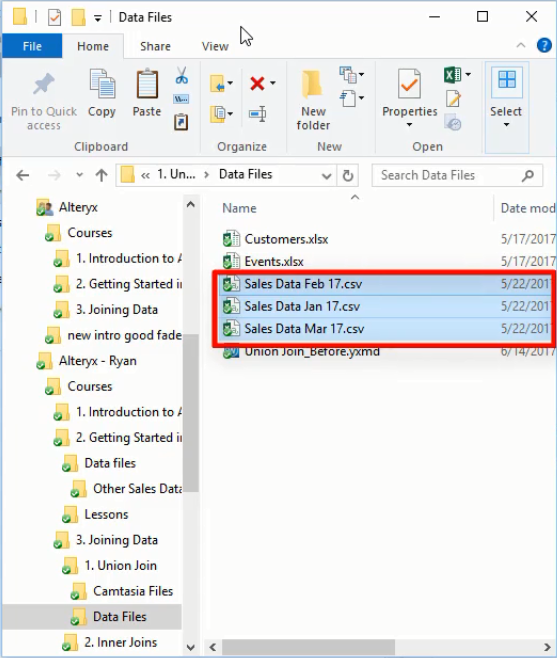Click the Pin to Quick access icon
Viewport: 557px width, 658px height.
(44, 84)
